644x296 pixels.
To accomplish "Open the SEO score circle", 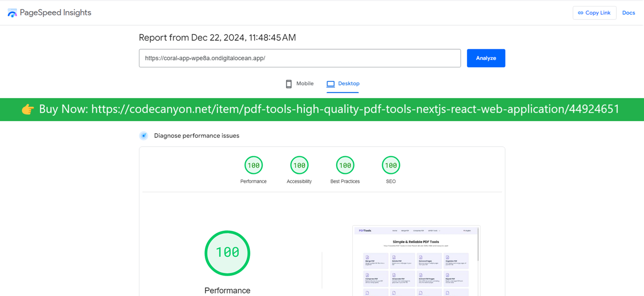I will point(391,165).
